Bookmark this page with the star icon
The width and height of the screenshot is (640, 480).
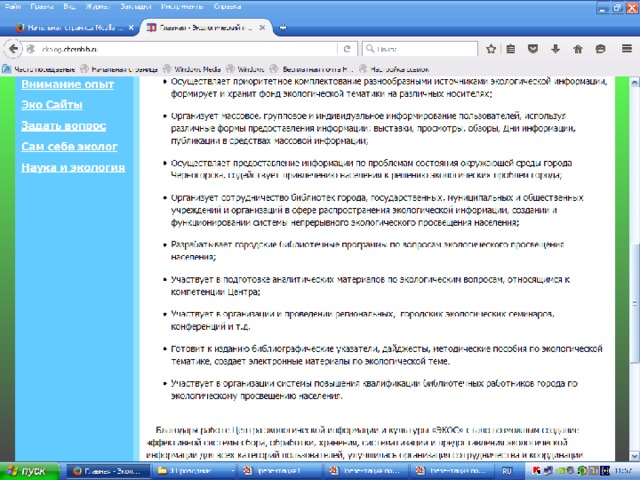point(491,49)
